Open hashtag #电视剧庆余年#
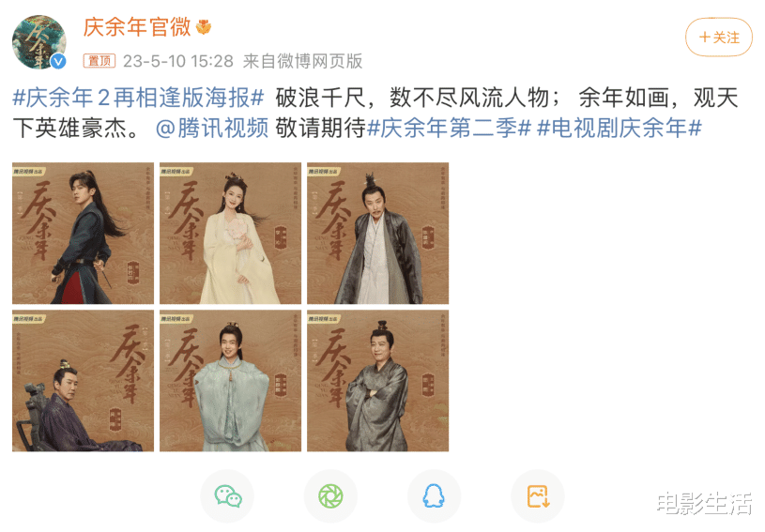The height and width of the screenshot is (532, 765). (620, 129)
